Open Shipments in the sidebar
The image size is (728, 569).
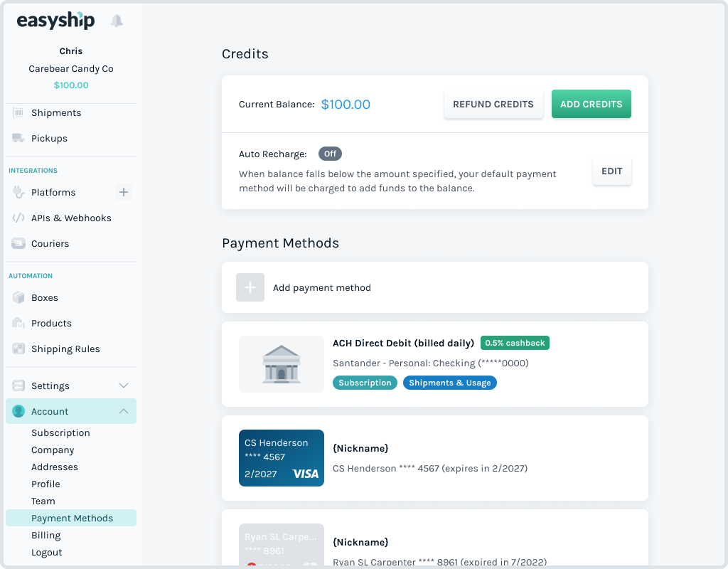tap(56, 113)
